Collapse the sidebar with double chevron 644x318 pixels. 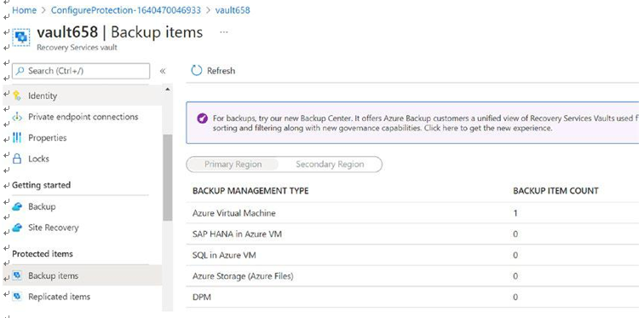click(x=163, y=71)
